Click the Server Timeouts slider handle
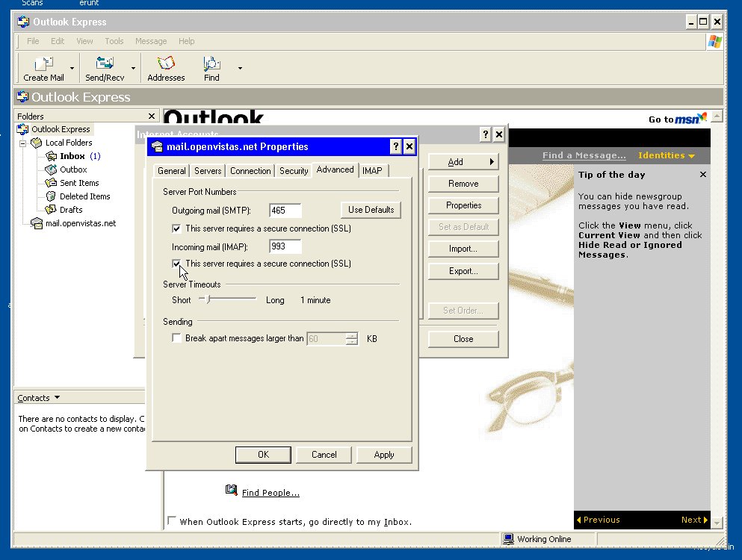742x560 pixels. pyautogui.click(x=208, y=299)
